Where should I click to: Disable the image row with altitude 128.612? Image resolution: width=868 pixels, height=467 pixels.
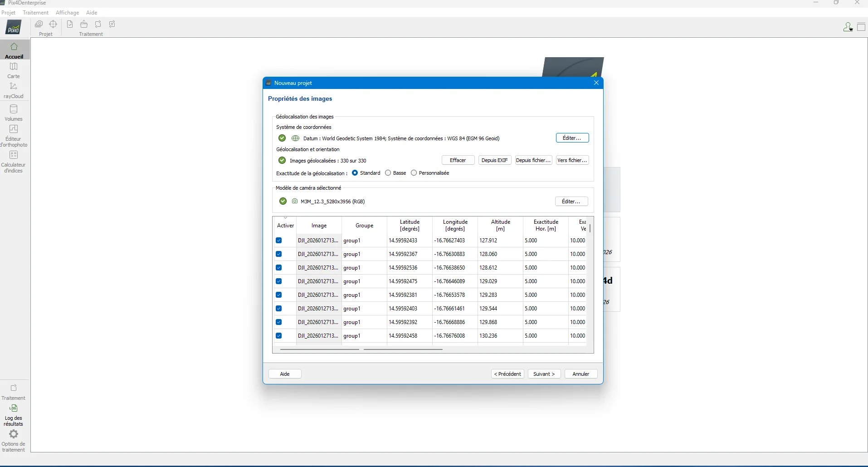pos(279,268)
